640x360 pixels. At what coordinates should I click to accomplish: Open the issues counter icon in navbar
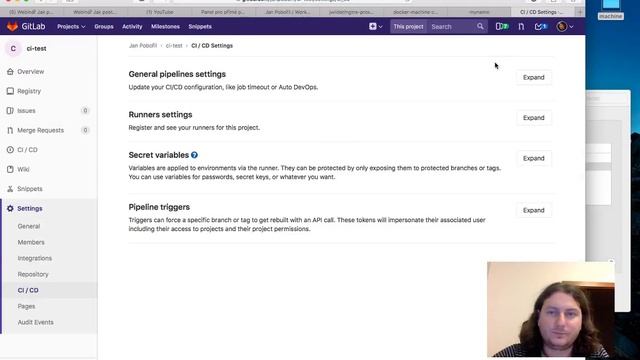(502, 27)
